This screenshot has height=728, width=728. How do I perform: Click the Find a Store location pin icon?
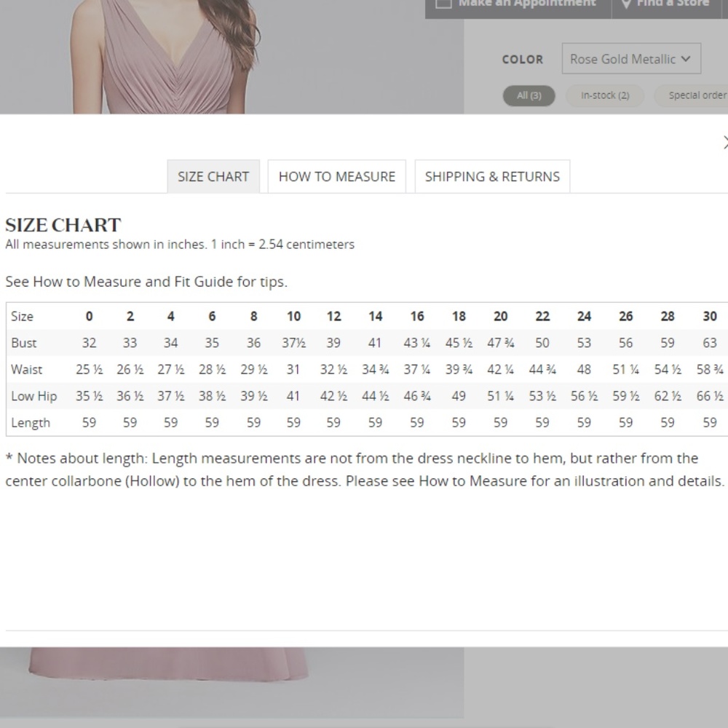(626, 4)
